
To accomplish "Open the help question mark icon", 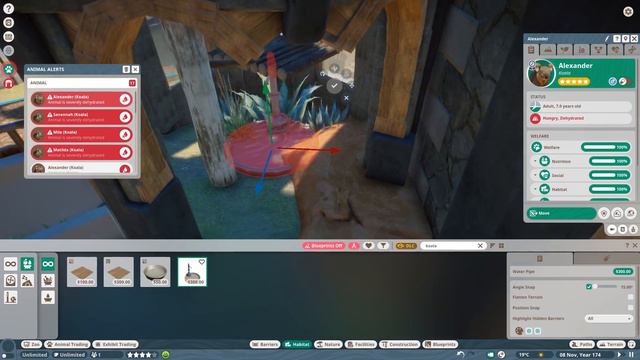I will point(9,8).
